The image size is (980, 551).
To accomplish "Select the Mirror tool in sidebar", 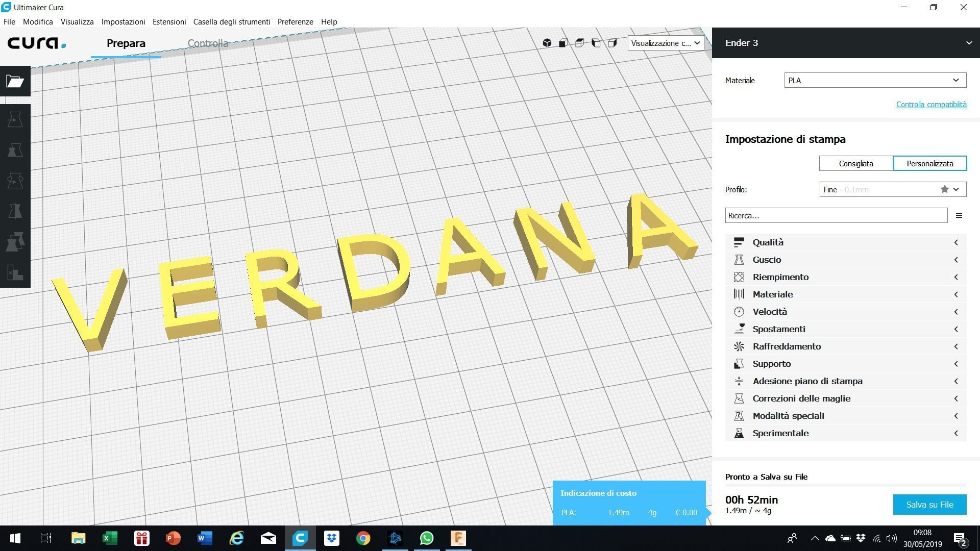I will point(15,211).
